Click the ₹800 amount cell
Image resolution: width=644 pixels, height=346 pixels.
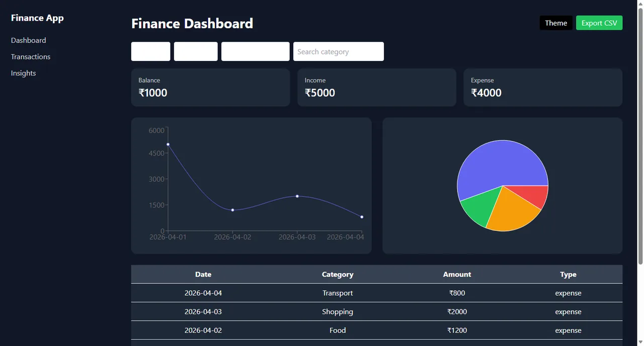point(457,293)
